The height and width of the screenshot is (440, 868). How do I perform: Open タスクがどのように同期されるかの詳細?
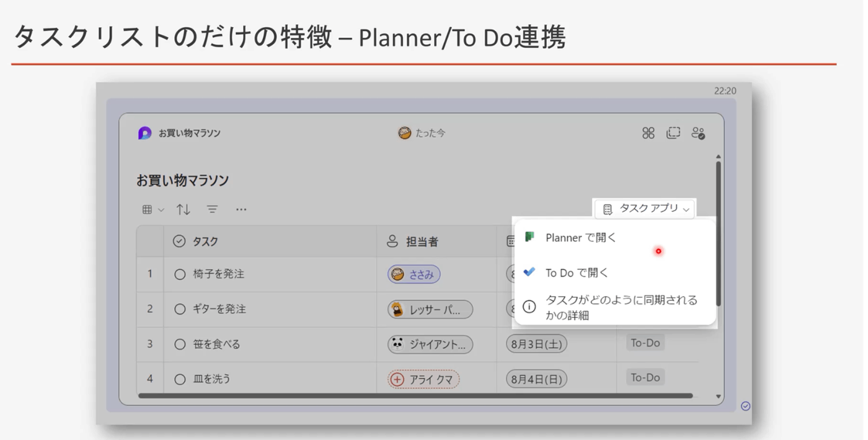[x=615, y=307]
